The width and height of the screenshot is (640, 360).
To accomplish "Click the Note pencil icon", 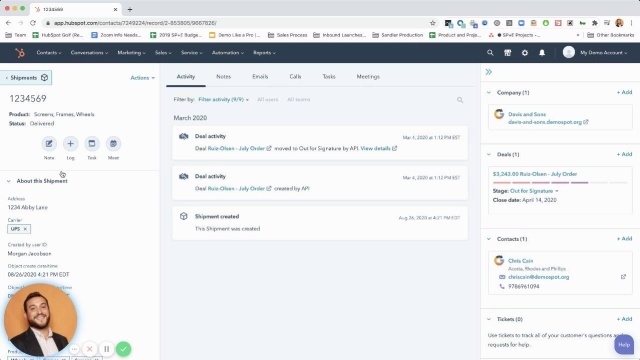I will pos(49,144).
